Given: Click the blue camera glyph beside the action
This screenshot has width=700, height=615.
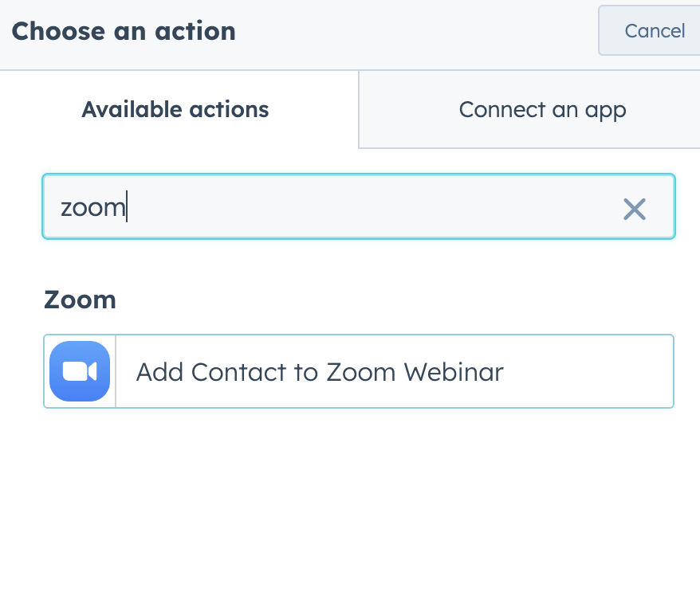Looking at the screenshot, I should tap(79, 371).
